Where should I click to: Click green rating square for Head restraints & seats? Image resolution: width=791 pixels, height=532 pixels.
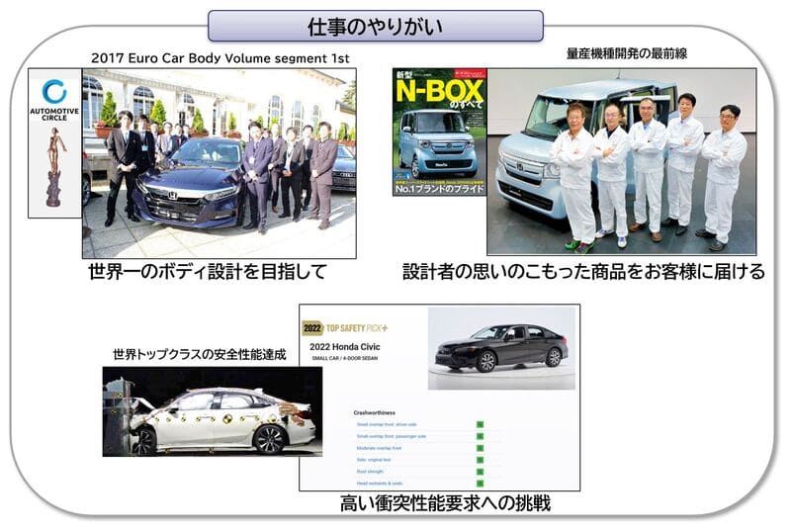coord(480,484)
